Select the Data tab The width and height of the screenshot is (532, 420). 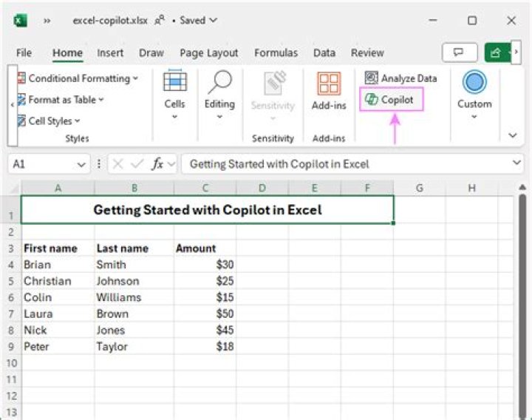click(324, 53)
